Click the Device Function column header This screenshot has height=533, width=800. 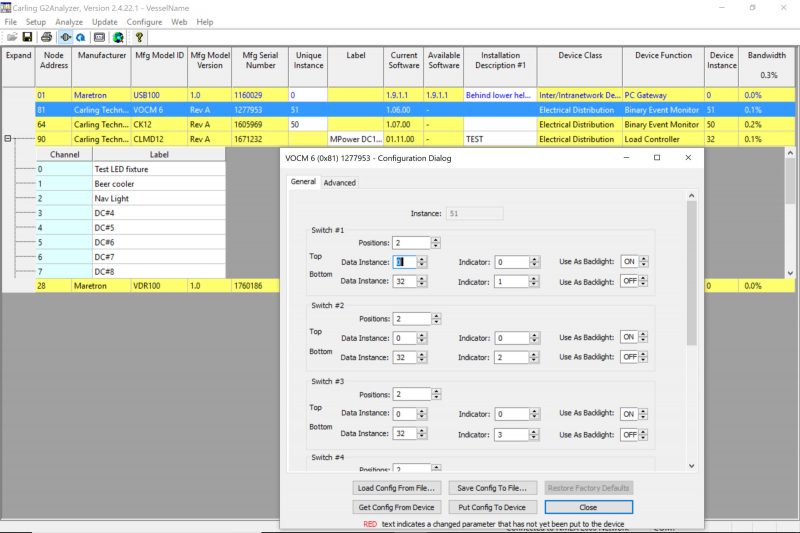663,67
